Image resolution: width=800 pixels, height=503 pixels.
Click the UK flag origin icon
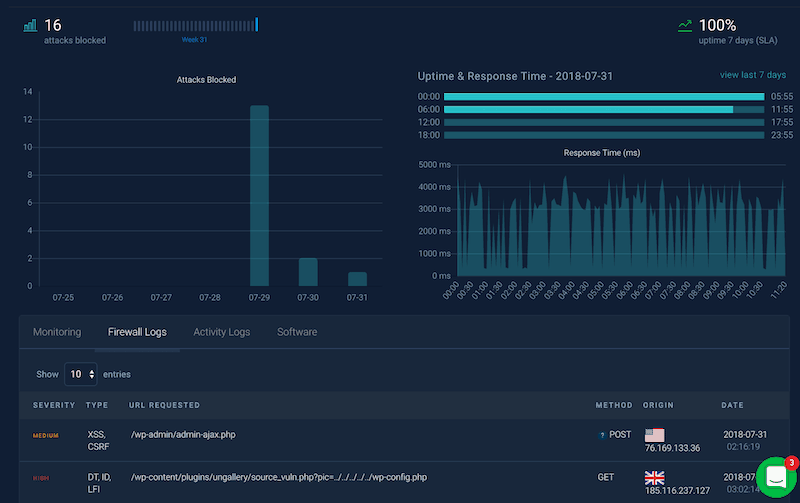click(x=654, y=478)
